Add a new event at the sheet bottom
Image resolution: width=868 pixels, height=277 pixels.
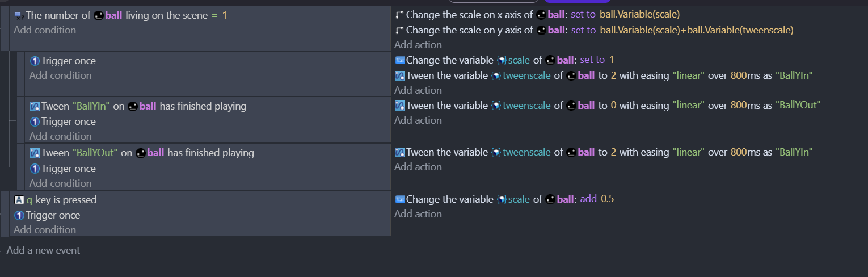pyautogui.click(x=43, y=250)
